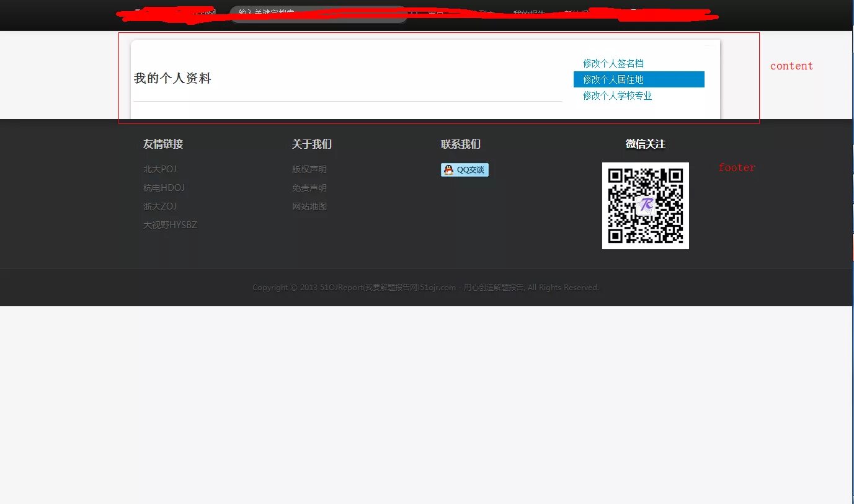Select the highlighted 修改个人居住地 item
Screen dimensions: 854x504
coord(639,79)
